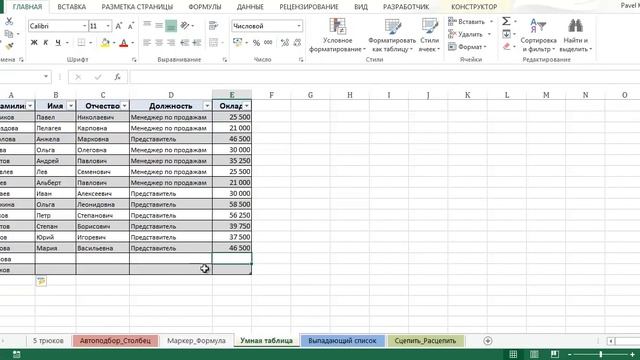
Task: Switch to Page Break Preview in status bar
Action: click(555, 354)
